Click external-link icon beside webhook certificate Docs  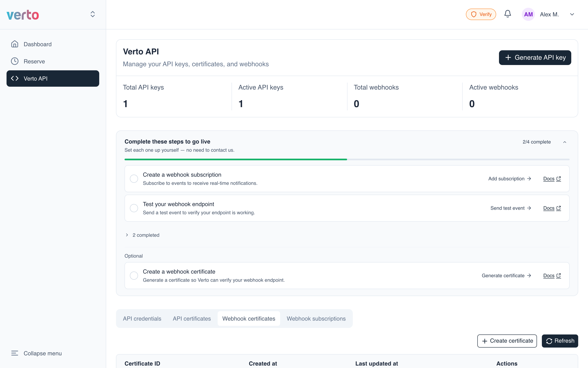coord(559,276)
